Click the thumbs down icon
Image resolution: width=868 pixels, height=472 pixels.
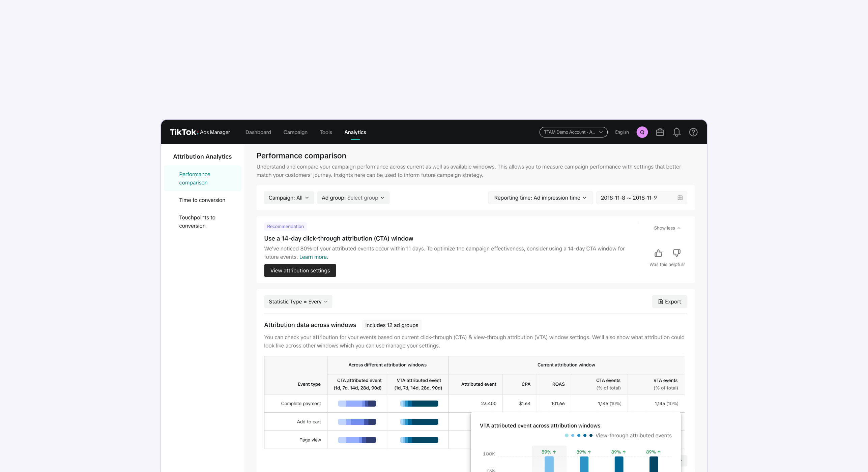[x=676, y=253]
